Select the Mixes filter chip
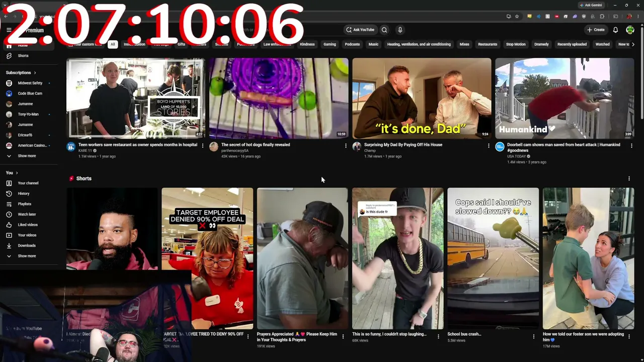 point(464,44)
